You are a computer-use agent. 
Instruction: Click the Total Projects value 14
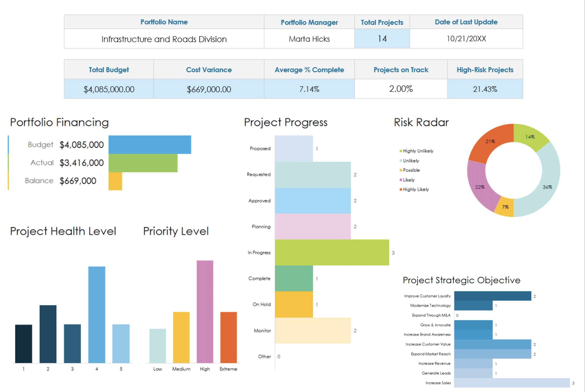point(382,39)
